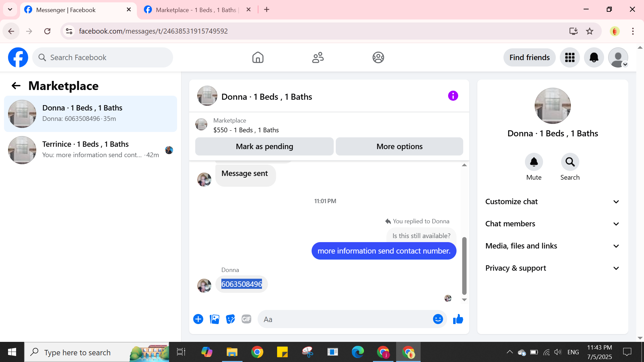Image resolution: width=644 pixels, height=362 pixels.
Task: Open the Donna conversation in the list
Action: pyautogui.click(x=91, y=114)
